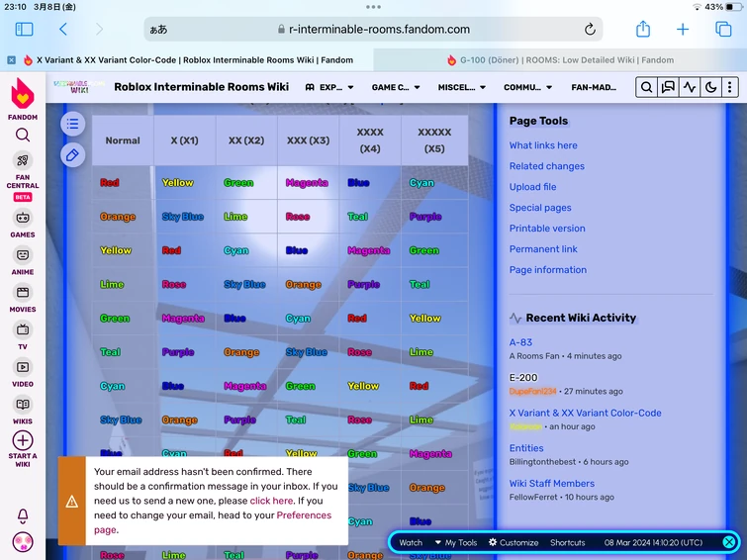Switch to the G-100 (Döner) tab
This screenshot has width=747, height=560.
pyautogui.click(x=560, y=60)
